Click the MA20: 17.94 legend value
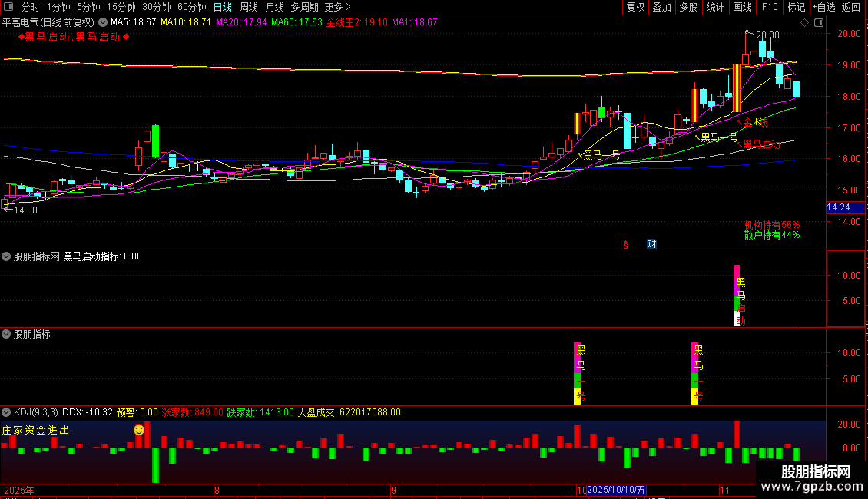This screenshot has width=868, height=499. (x=241, y=23)
